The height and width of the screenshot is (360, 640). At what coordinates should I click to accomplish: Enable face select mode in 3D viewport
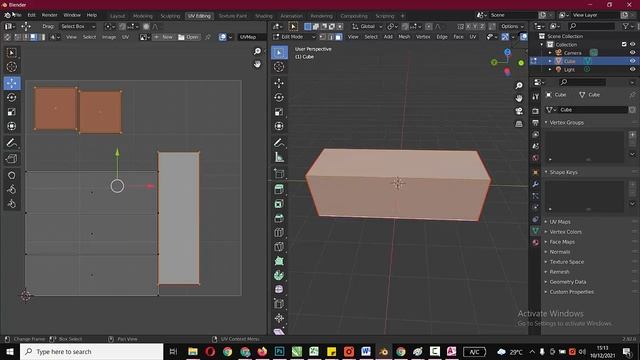(x=339, y=37)
